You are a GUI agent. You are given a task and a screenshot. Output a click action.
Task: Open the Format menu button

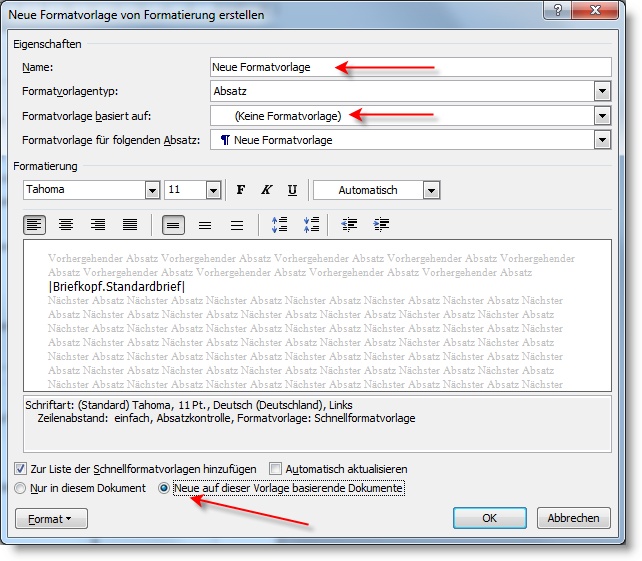[52, 519]
